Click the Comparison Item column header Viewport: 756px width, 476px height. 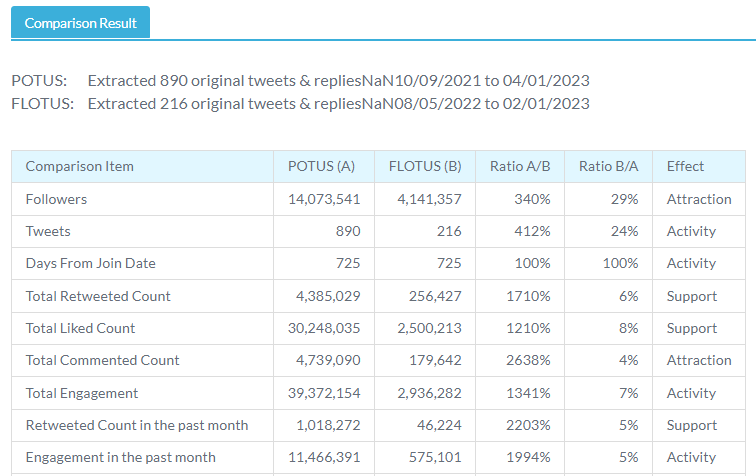point(142,166)
